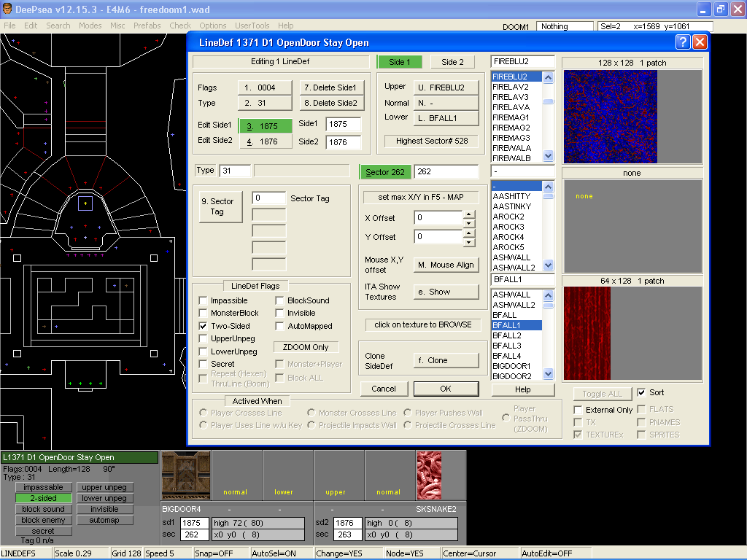The width and height of the screenshot is (747, 560).
Task: Click the SKSNAKE2 texture thumbnail in bottom panel
Action: pos(429,475)
